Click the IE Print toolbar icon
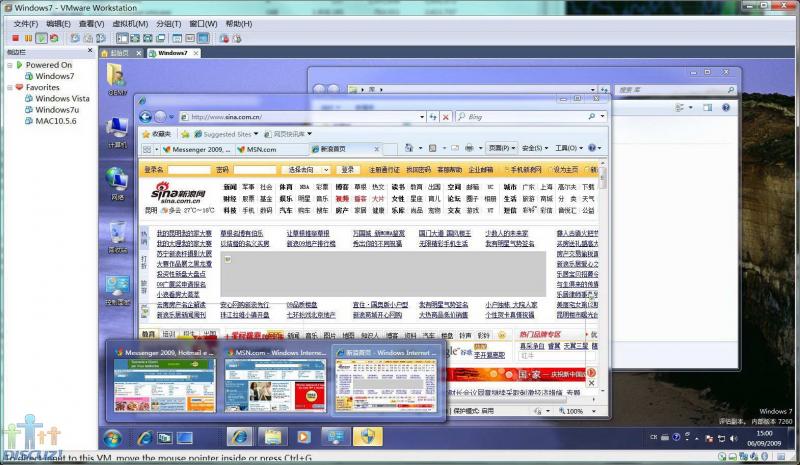 click(x=469, y=148)
